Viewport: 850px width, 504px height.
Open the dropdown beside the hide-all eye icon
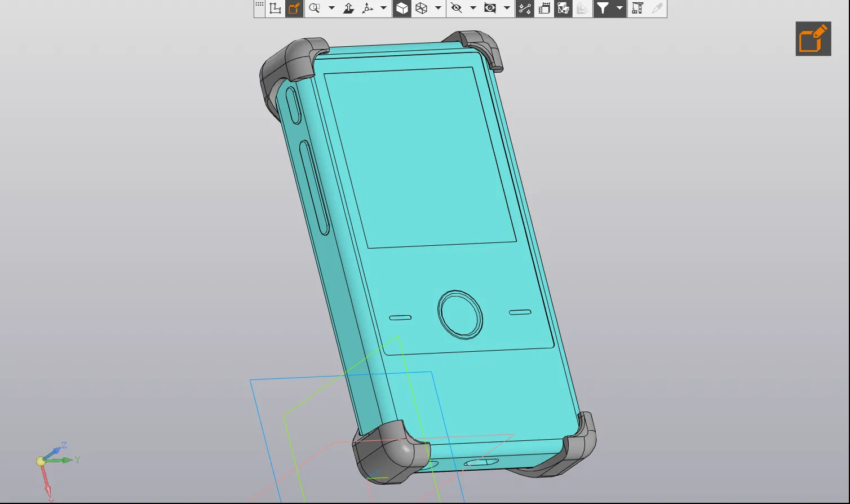507,8
